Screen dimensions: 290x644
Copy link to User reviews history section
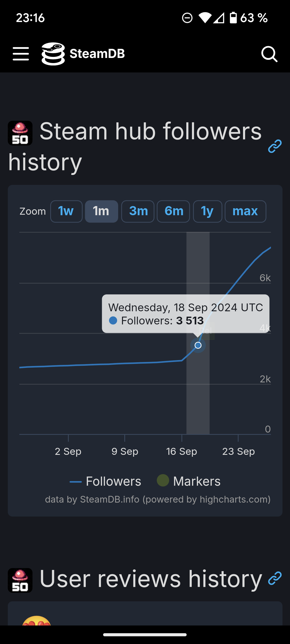coord(275,578)
